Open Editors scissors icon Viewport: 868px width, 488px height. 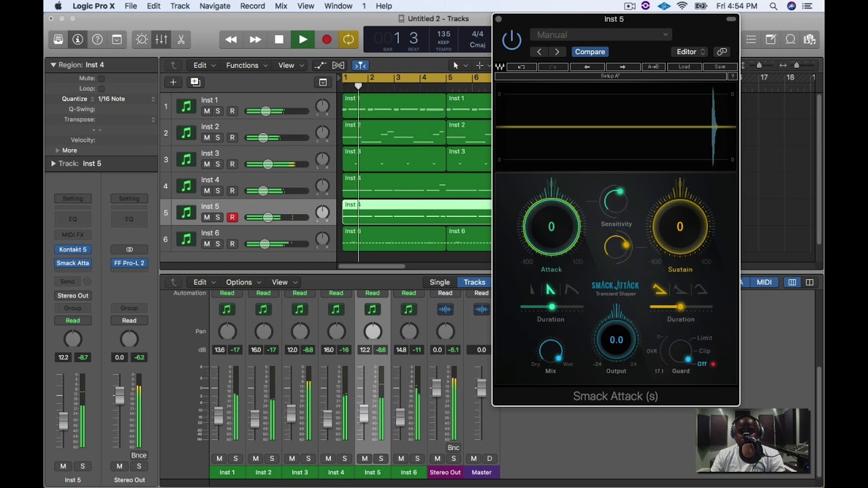(x=181, y=40)
